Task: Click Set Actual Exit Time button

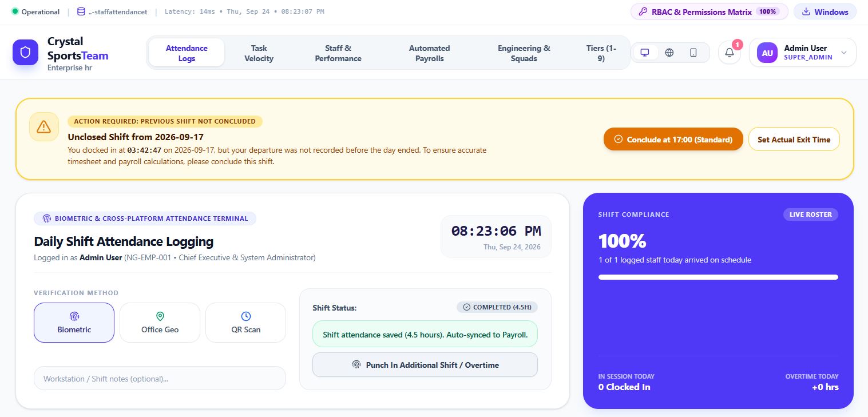Action: (x=794, y=139)
